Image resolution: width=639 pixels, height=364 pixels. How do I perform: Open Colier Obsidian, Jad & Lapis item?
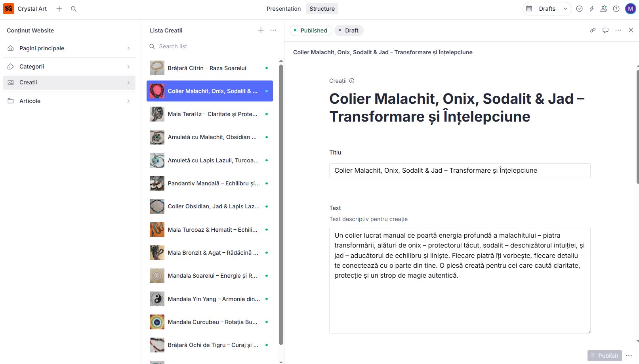(210, 206)
